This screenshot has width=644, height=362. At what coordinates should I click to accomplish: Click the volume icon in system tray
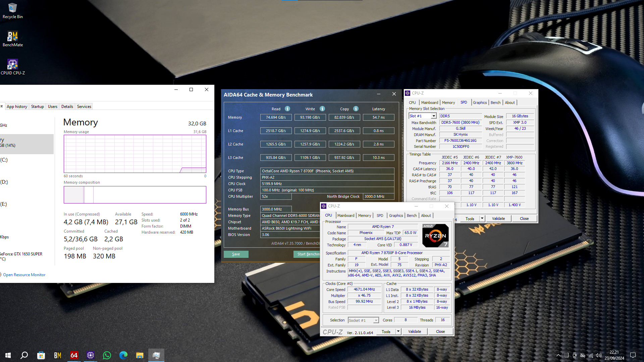click(x=599, y=355)
